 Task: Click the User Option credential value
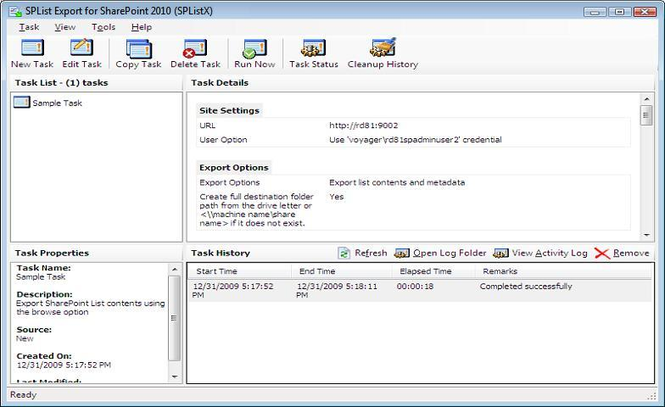coord(415,139)
